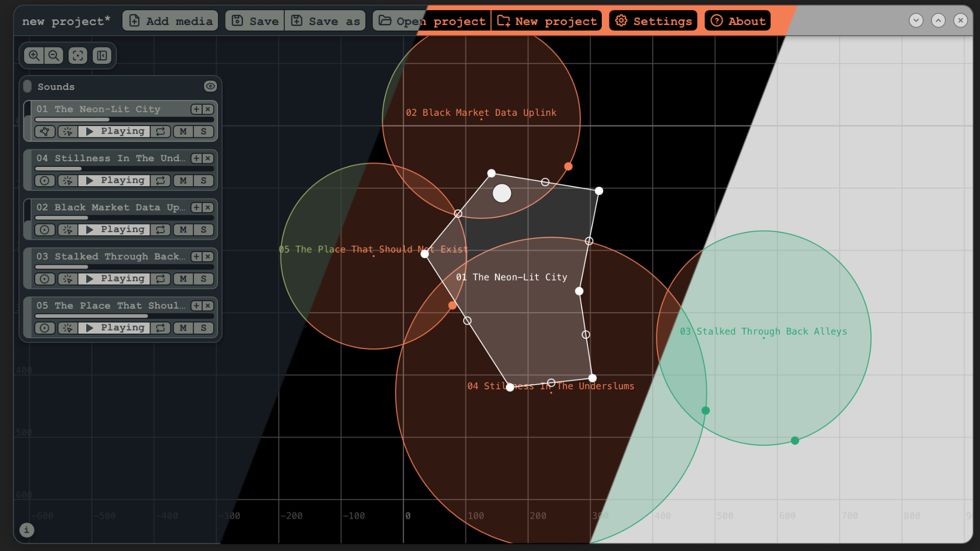Toggle Sounds panel visibility eye
This screenshot has width=980, height=551.
(210, 86)
